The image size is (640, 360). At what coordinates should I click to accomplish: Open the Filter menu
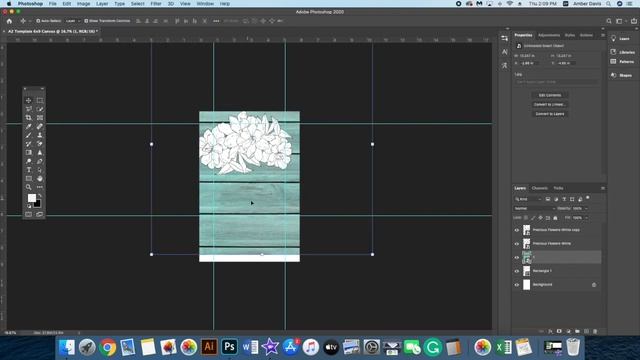(x=156, y=4)
